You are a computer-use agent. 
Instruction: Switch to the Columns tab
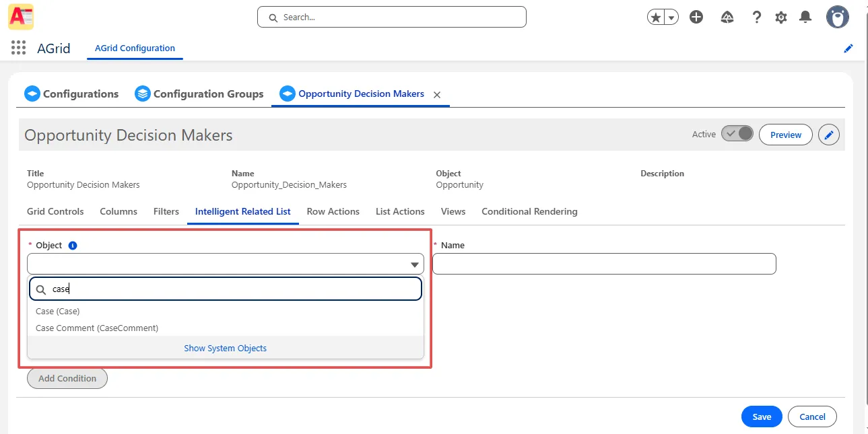point(119,211)
